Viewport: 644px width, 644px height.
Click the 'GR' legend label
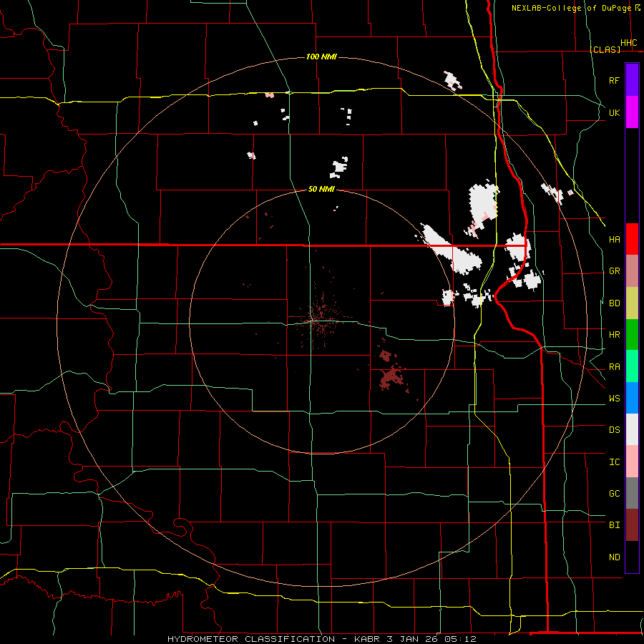pos(615,271)
